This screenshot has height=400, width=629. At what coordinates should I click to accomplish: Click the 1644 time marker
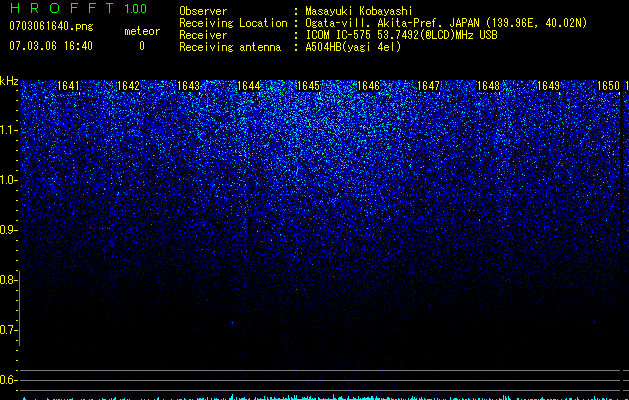(x=248, y=86)
